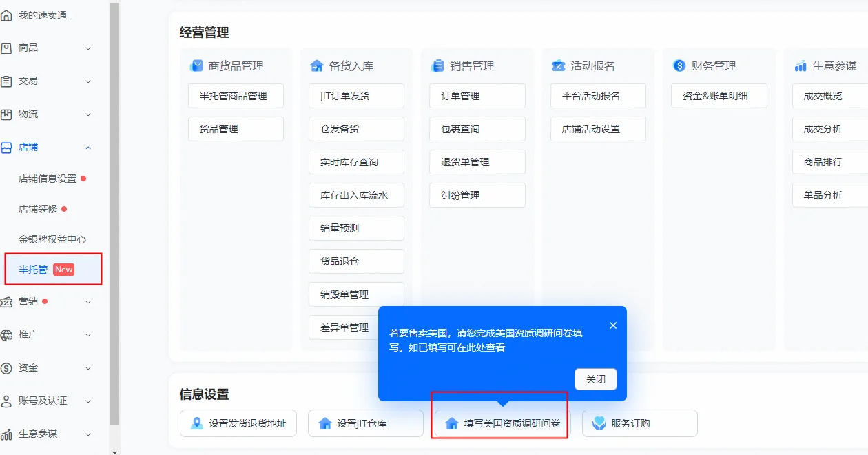The image size is (868, 455).
Task: Click the 备货入库 house icon
Action: click(317, 65)
